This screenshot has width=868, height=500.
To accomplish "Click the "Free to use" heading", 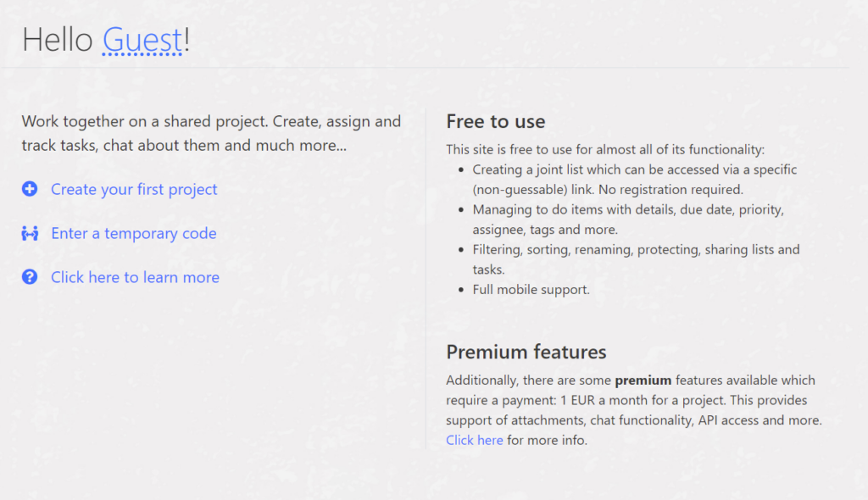I will pos(496,121).
